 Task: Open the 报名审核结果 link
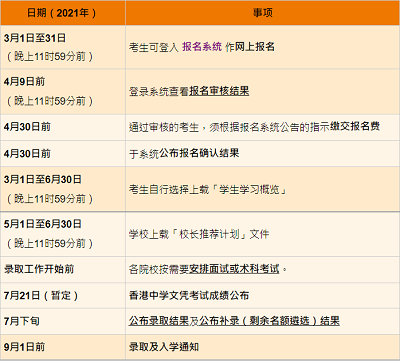[219, 91]
